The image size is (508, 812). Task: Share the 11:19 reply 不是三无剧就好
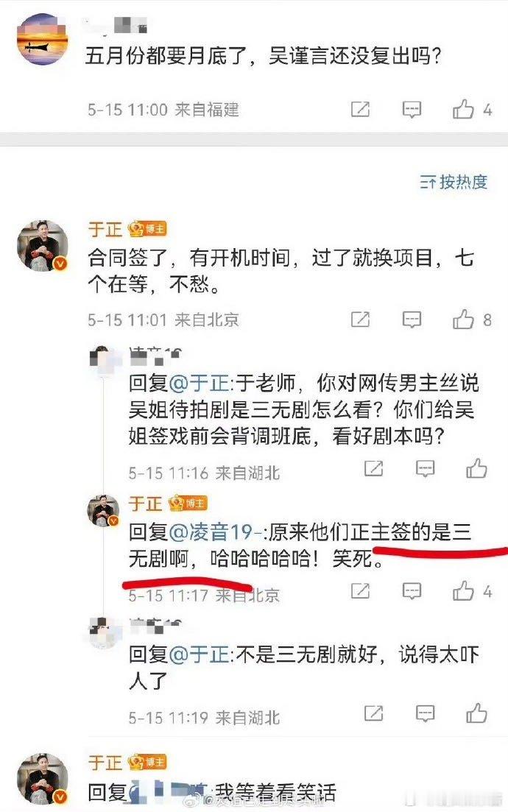pos(373,713)
